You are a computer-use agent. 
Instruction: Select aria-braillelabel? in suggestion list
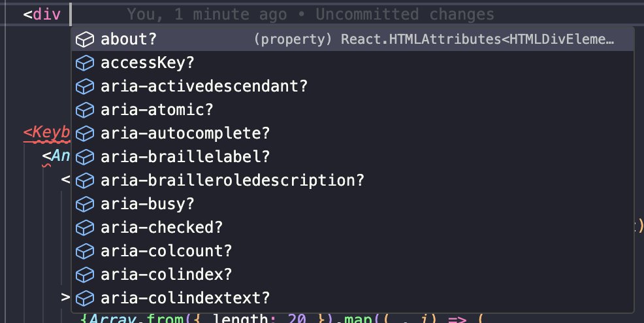click(x=353, y=156)
